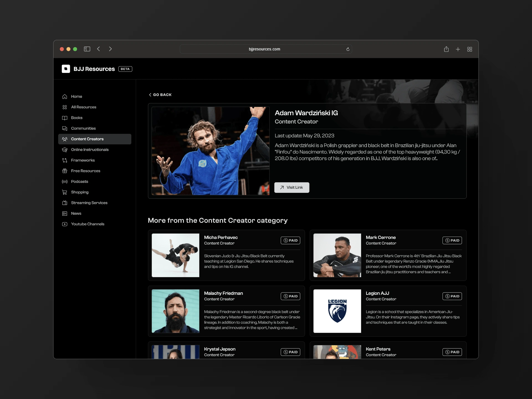Click the Frameworks icon in sidebar

(65, 160)
